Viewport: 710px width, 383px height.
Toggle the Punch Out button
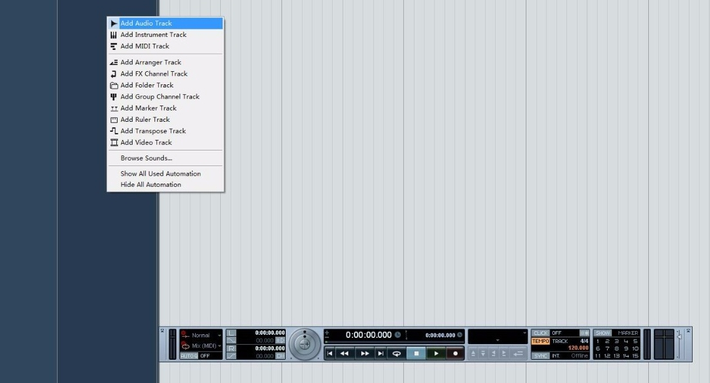231,356
